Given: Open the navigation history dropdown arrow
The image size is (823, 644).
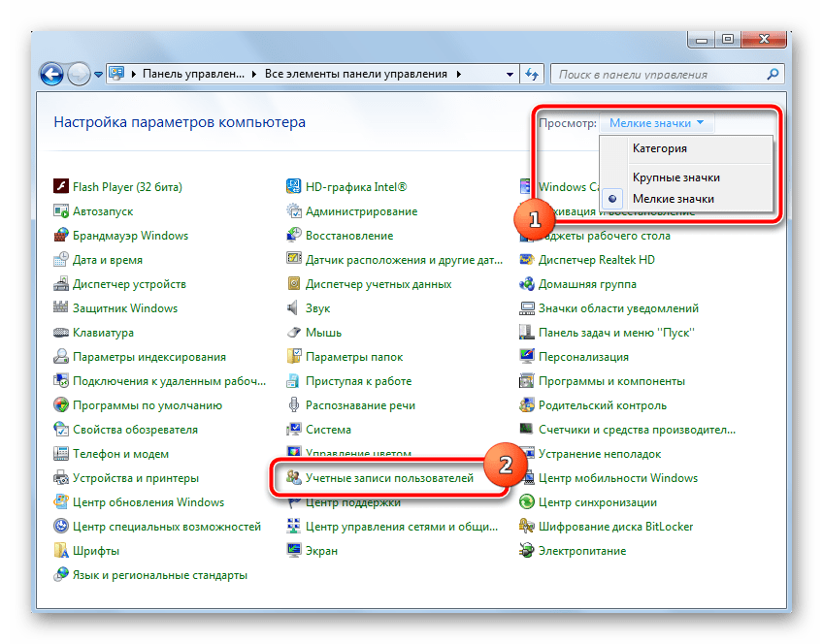Looking at the screenshot, I should [x=98, y=75].
